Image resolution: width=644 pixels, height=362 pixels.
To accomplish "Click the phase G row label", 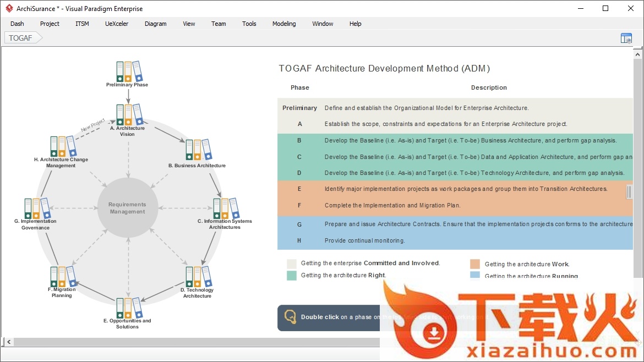I will click(x=299, y=224).
